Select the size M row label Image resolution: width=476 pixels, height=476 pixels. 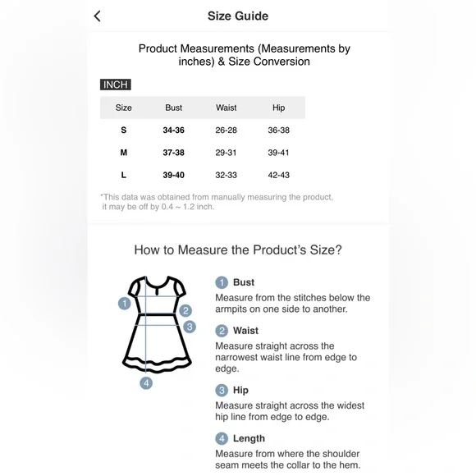[123, 153]
